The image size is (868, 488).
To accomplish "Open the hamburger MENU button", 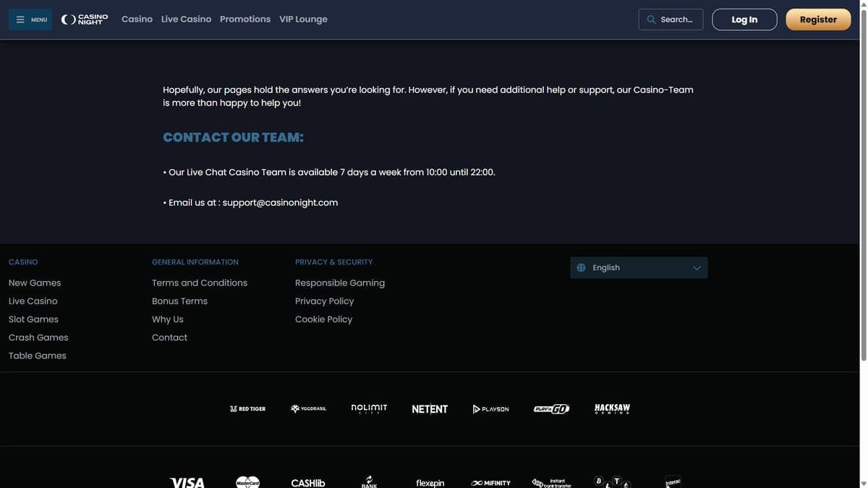I will pos(30,20).
